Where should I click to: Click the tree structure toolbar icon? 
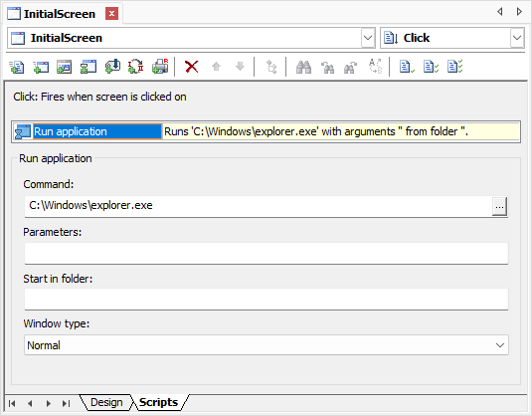(x=271, y=67)
